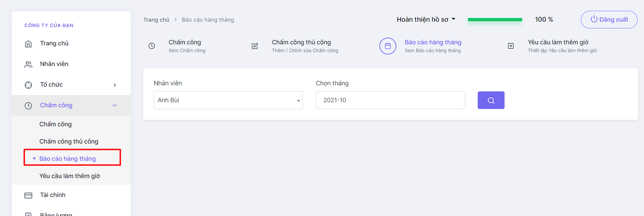Click the clock icon of the top Chấm công tab

pos(152,46)
